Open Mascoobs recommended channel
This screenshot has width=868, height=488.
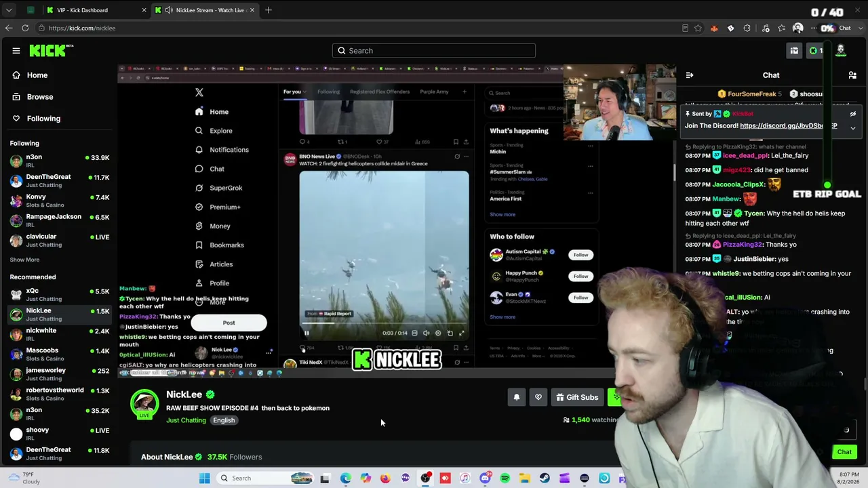(60, 354)
